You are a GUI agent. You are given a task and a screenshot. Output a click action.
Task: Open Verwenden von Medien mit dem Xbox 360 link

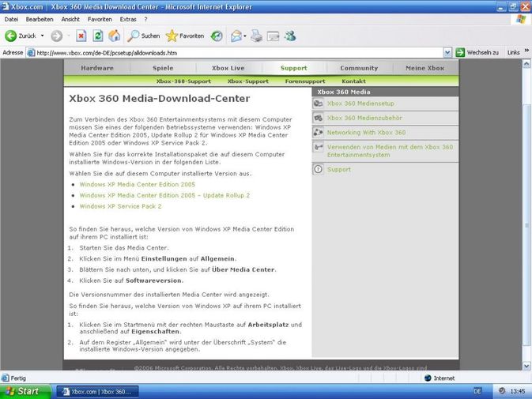point(390,151)
